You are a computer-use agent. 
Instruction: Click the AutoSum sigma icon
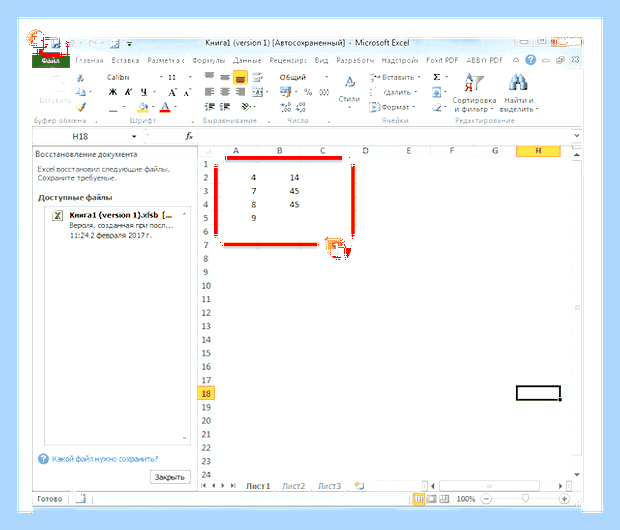point(437,77)
